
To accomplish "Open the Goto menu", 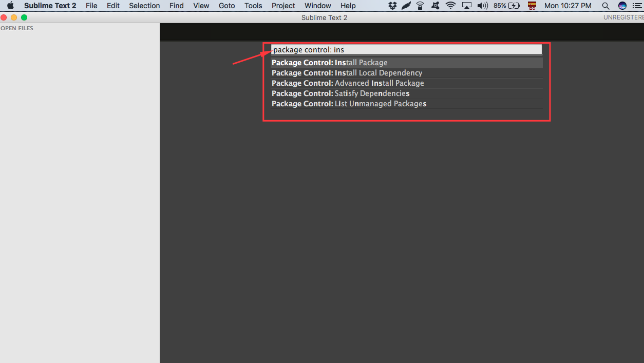I will tap(226, 6).
